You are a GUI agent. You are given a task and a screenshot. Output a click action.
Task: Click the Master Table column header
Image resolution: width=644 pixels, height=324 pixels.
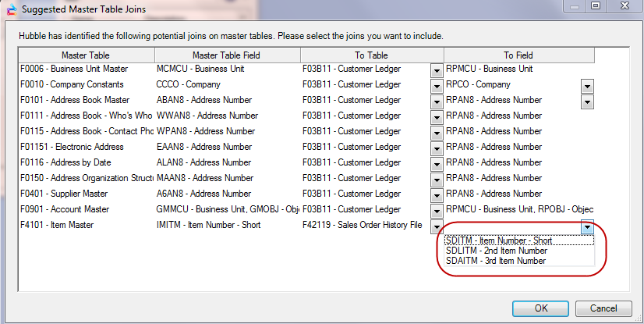pyautogui.click(x=86, y=55)
